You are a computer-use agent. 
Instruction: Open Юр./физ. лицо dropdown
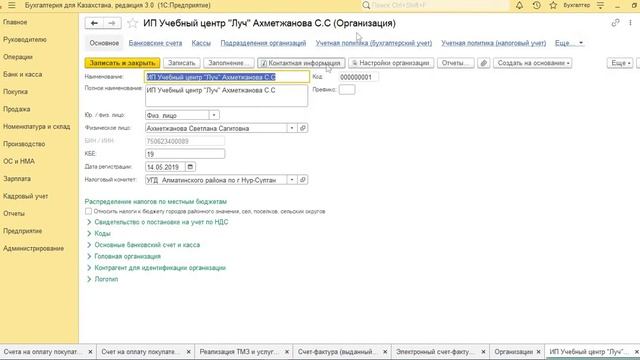(x=214, y=115)
